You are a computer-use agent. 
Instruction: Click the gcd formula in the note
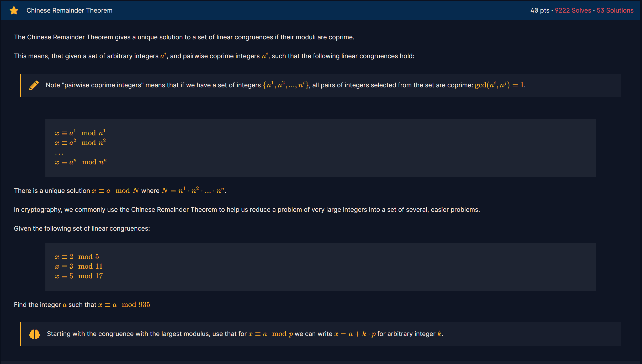(x=499, y=85)
